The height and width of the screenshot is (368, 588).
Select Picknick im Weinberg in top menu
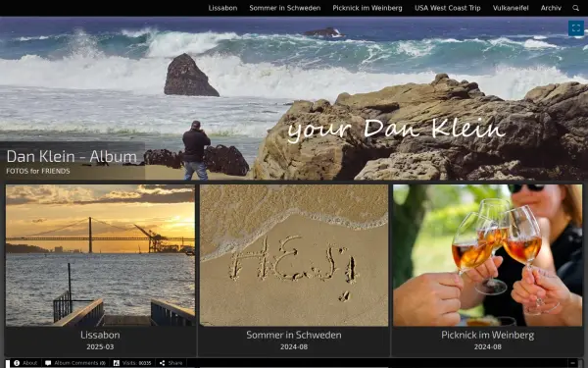[x=367, y=8]
